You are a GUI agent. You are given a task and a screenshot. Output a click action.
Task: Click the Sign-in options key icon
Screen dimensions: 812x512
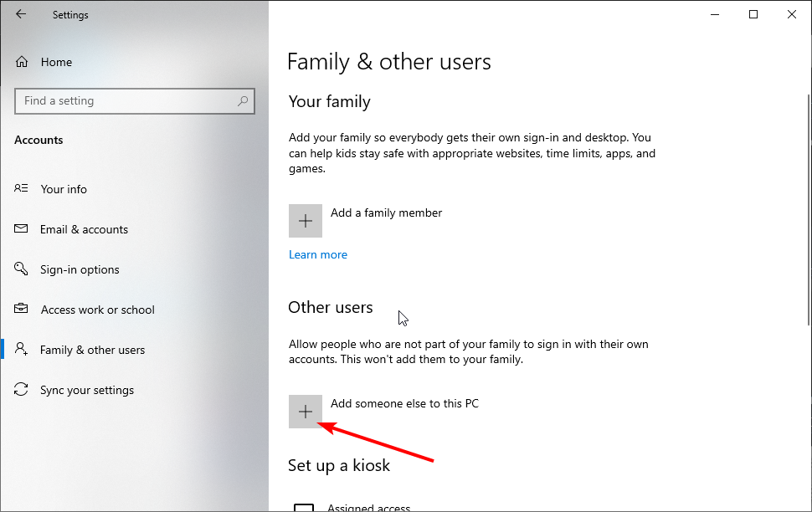point(21,269)
